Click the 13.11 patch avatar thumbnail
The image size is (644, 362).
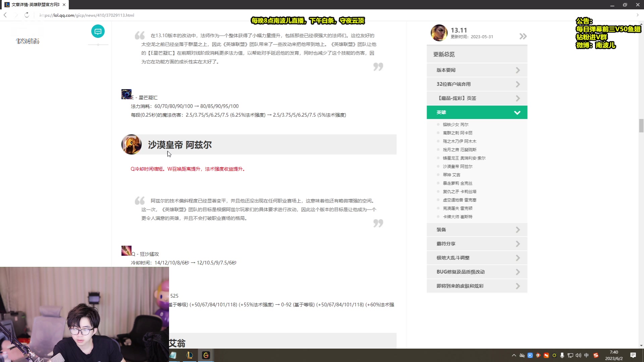tap(439, 33)
